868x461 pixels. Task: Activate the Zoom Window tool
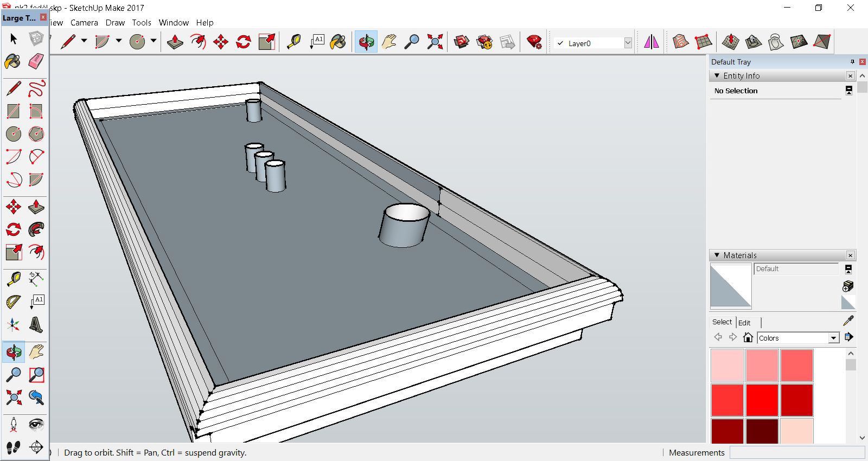click(x=36, y=375)
